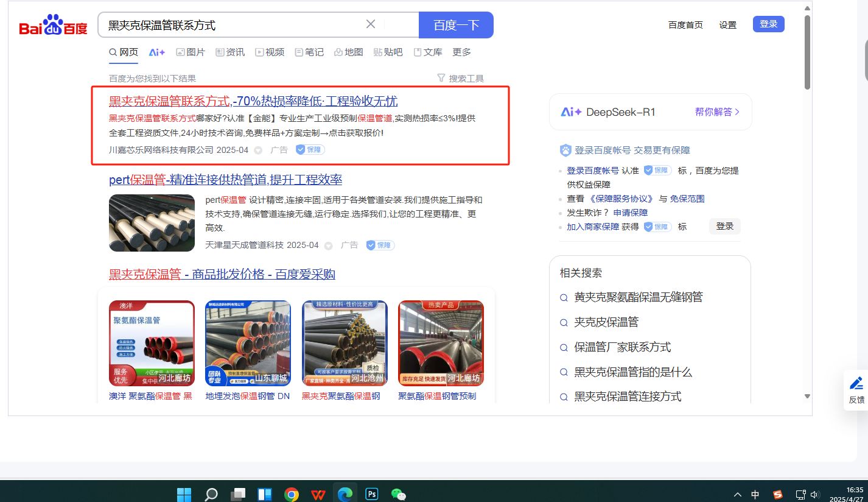This screenshot has height=502, width=868.
Task: Open the Windows Start menu
Action: click(x=184, y=493)
